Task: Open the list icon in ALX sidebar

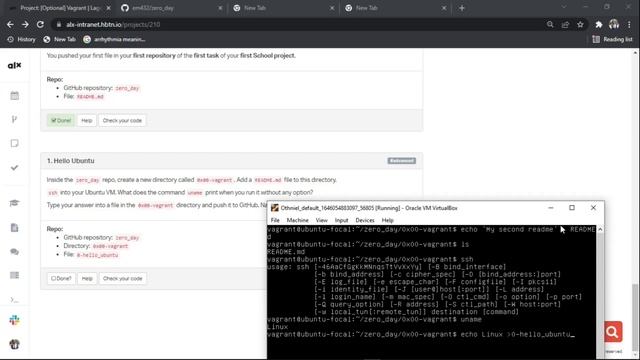Action: point(14,276)
